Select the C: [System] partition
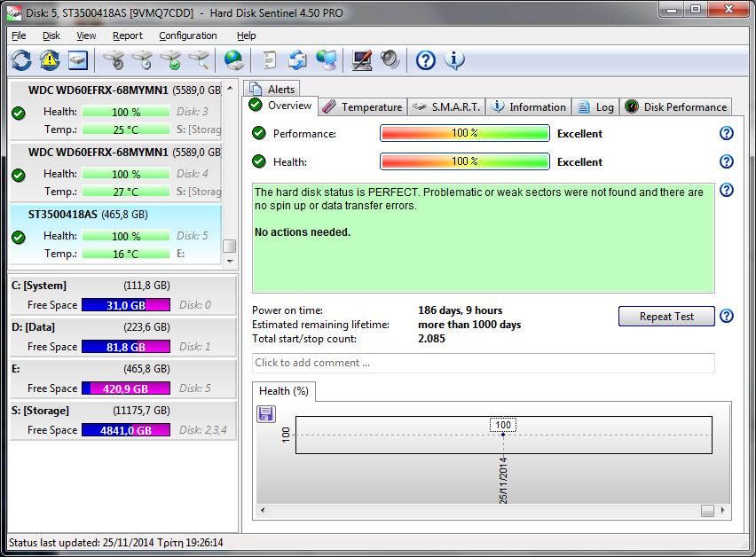Viewport: 756px width, 557px height. click(123, 294)
